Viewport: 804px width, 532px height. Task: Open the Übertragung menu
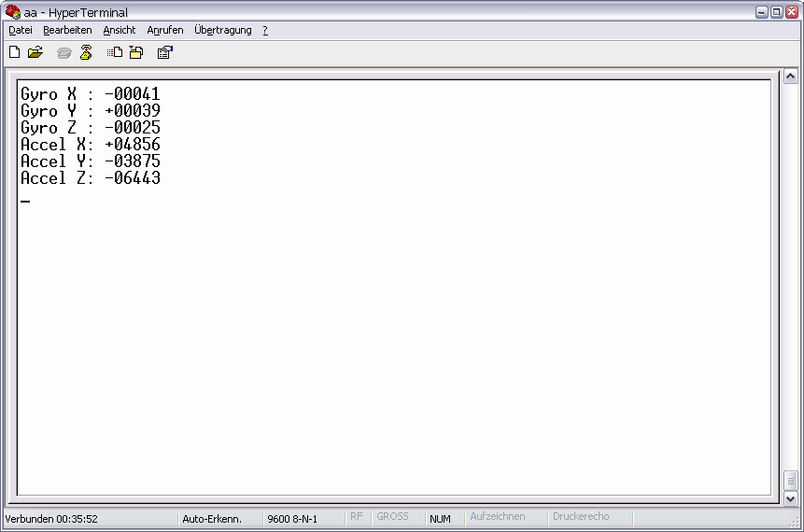pos(223,30)
